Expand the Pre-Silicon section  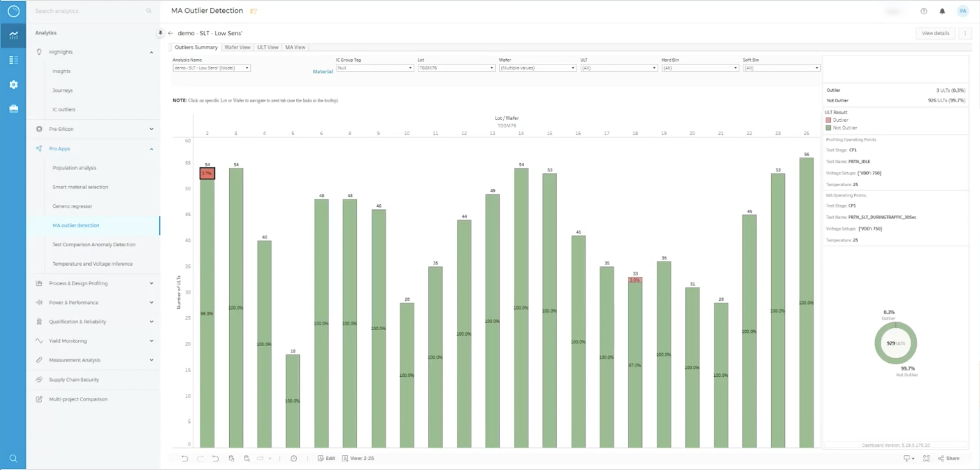coord(151,129)
